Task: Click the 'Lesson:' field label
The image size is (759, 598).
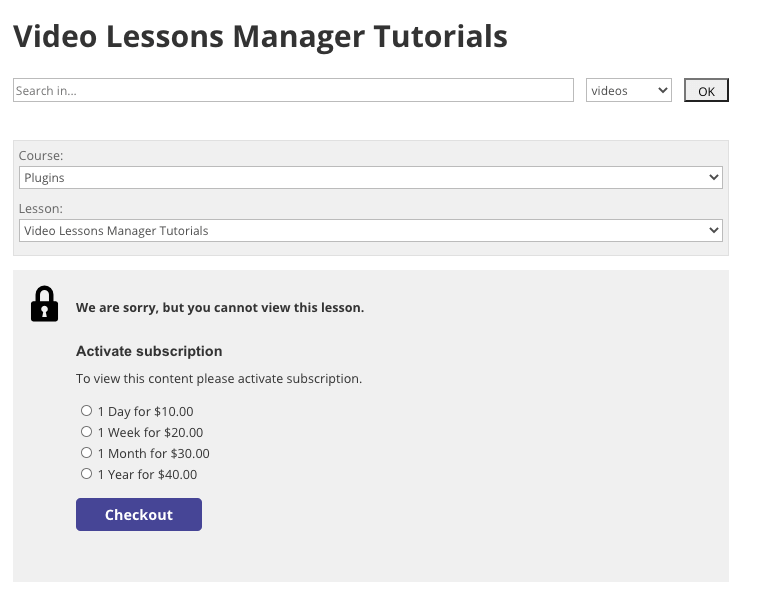Action: (41, 209)
